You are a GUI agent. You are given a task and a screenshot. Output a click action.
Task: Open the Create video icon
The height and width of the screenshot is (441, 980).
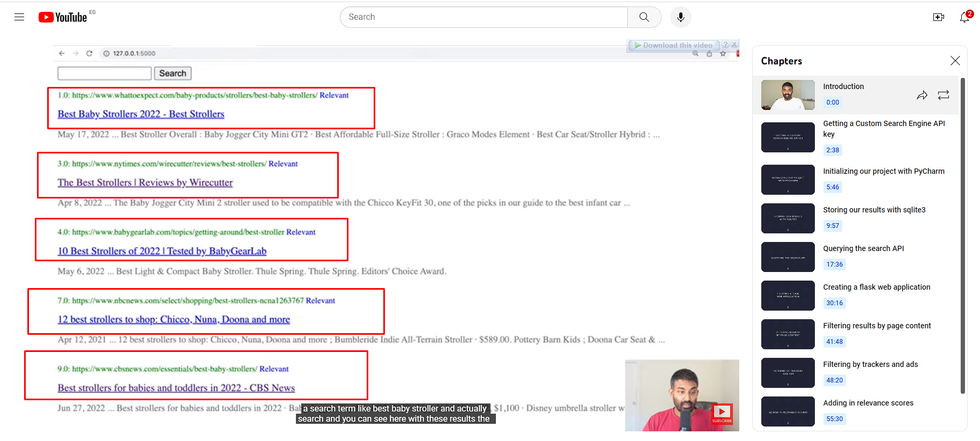click(x=938, y=17)
